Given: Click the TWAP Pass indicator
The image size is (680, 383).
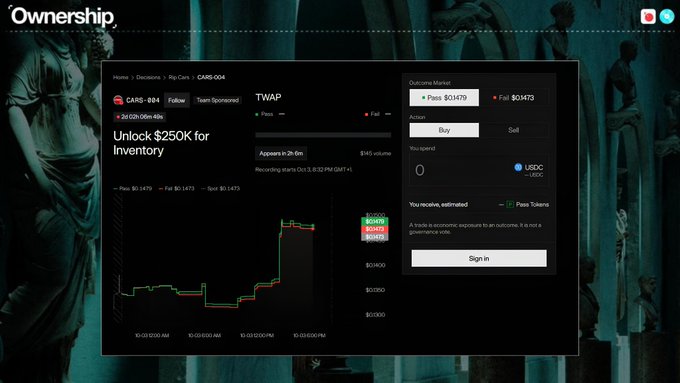Looking at the screenshot, I should [x=270, y=114].
